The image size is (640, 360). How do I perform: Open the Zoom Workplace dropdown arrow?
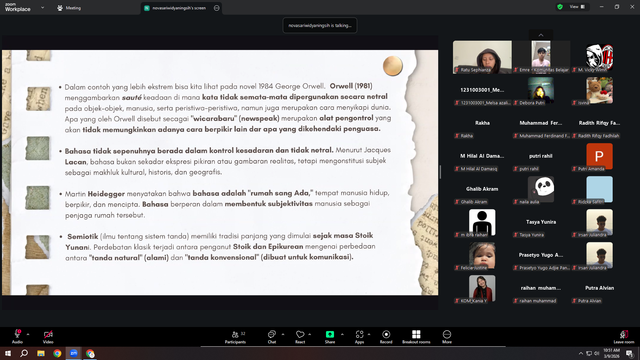point(42,7)
